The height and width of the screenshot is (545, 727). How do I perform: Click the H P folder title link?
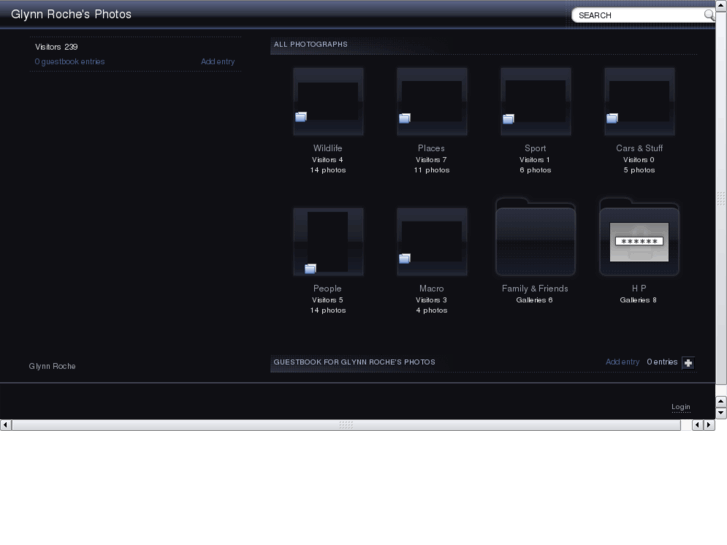[x=639, y=289]
